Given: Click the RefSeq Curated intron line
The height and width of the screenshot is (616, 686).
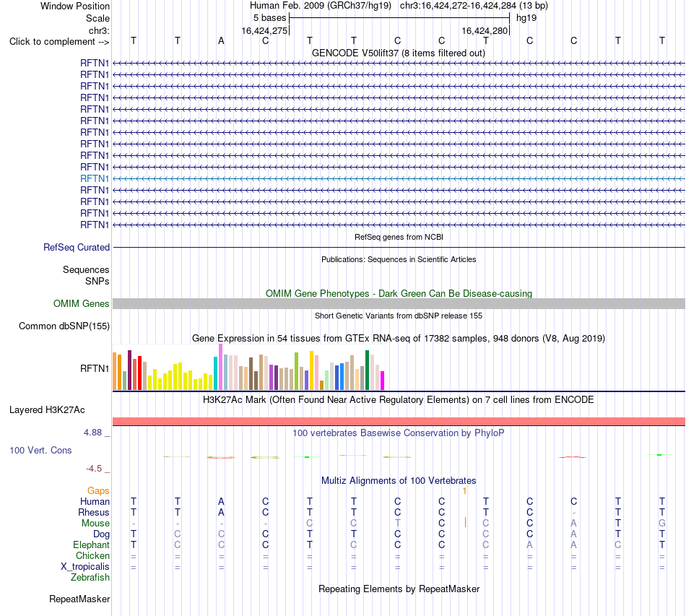Looking at the screenshot, I should pyautogui.click(x=399, y=247).
